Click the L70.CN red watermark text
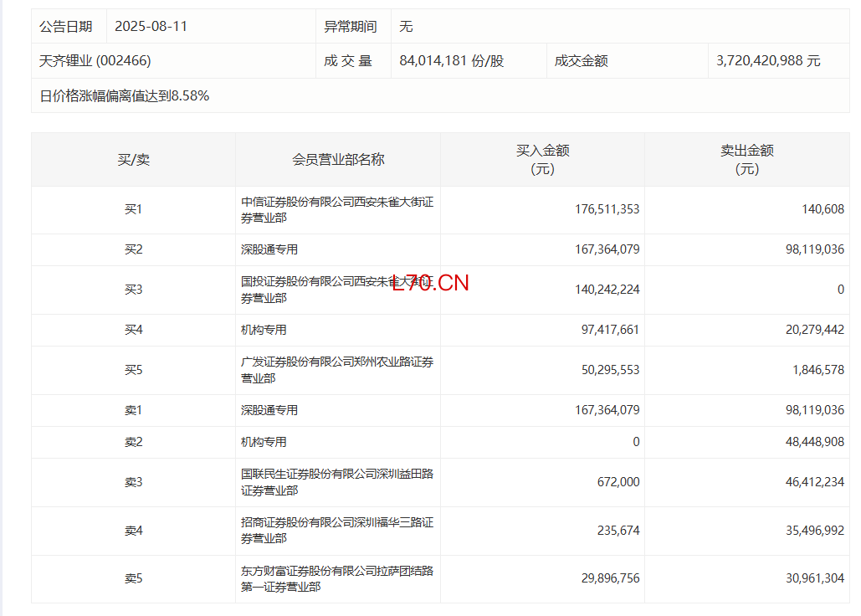The width and height of the screenshot is (861, 616). 430,283
